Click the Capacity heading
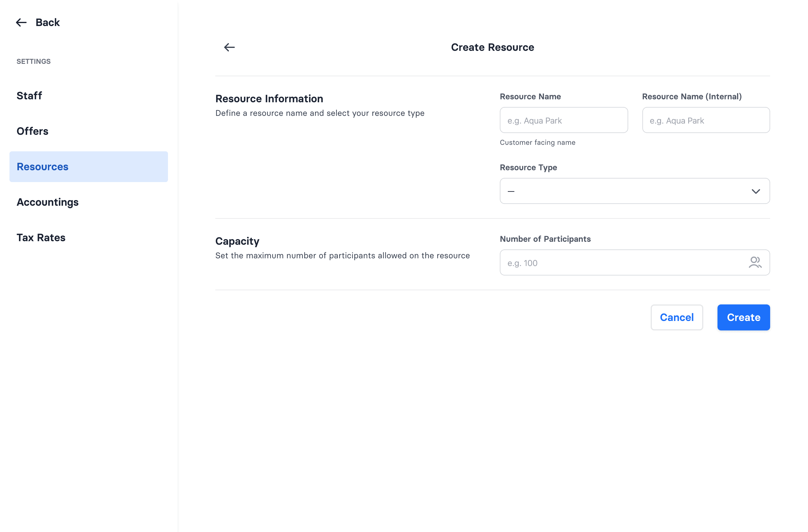Image resolution: width=808 pixels, height=532 pixels. pos(237,241)
